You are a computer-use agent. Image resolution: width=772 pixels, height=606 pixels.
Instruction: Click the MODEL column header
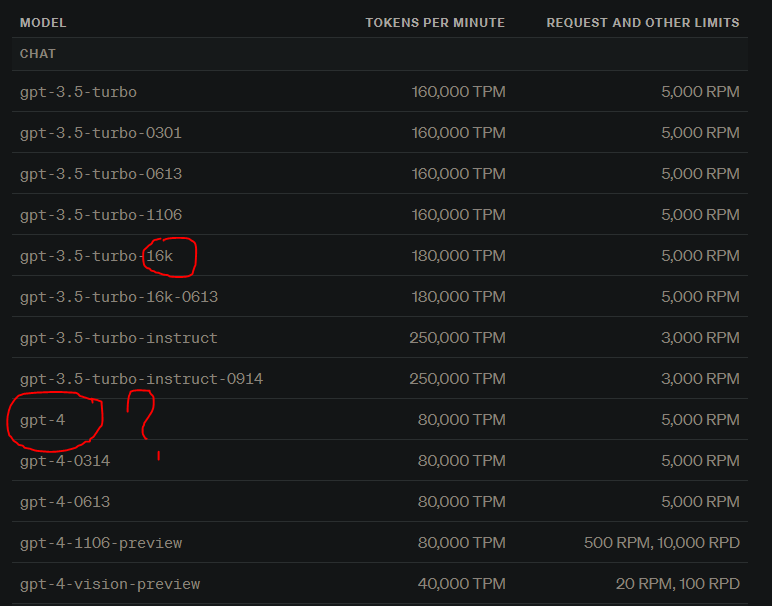[x=43, y=23]
